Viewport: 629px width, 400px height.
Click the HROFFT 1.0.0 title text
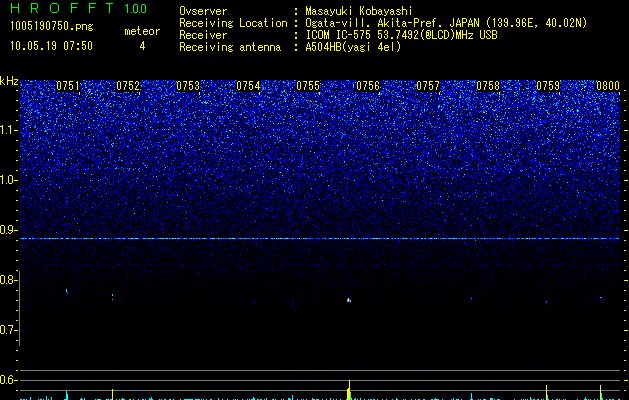click(x=78, y=8)
